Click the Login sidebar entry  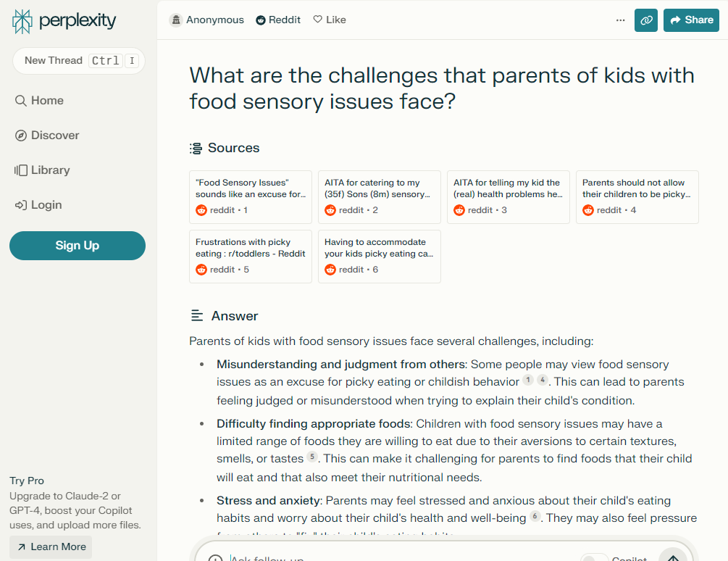tap(38, 205)
